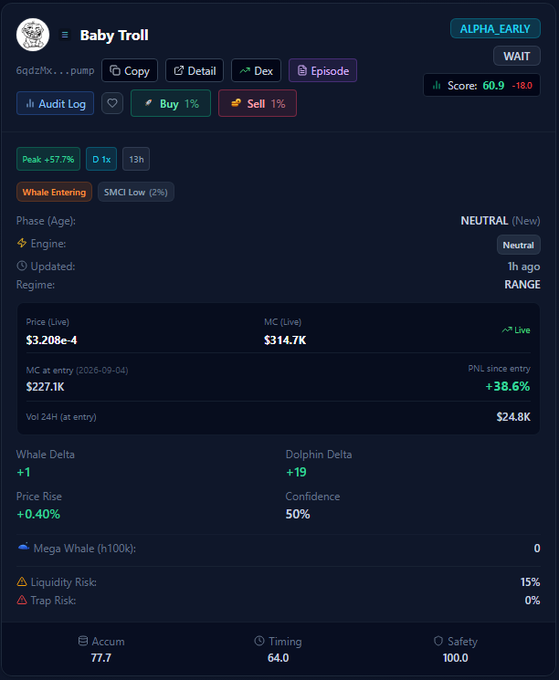Click the Accum database icon
This screenshot has width=559, height=680.
click(x=83, y=641)
